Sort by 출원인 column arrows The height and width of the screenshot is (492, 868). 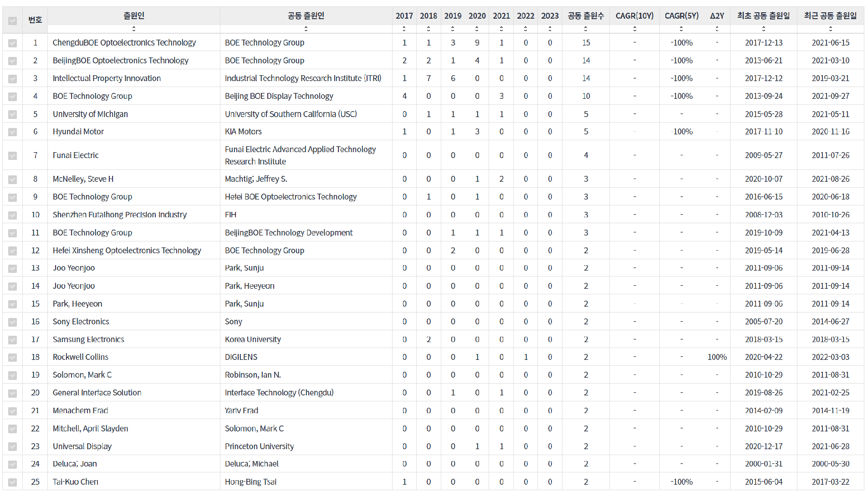click(134, 29)
